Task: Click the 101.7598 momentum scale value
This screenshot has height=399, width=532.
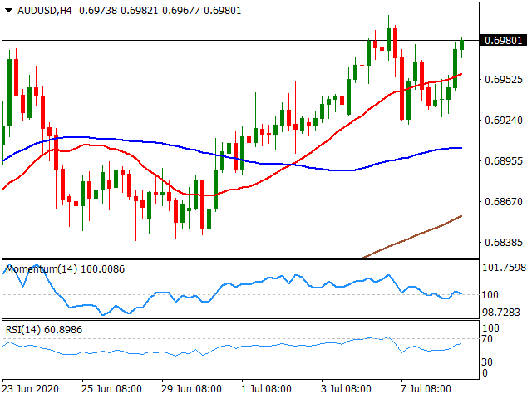Action: pos(504,268)
